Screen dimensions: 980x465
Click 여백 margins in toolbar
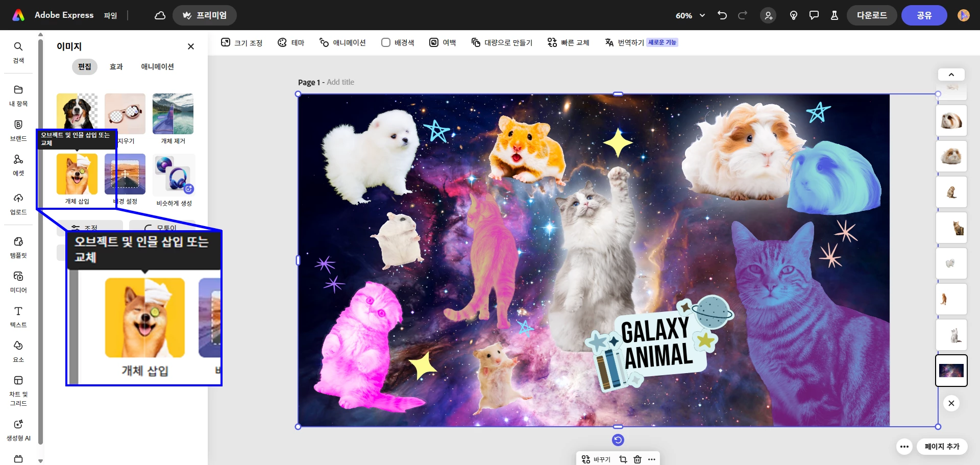click(x=443, y=42)
